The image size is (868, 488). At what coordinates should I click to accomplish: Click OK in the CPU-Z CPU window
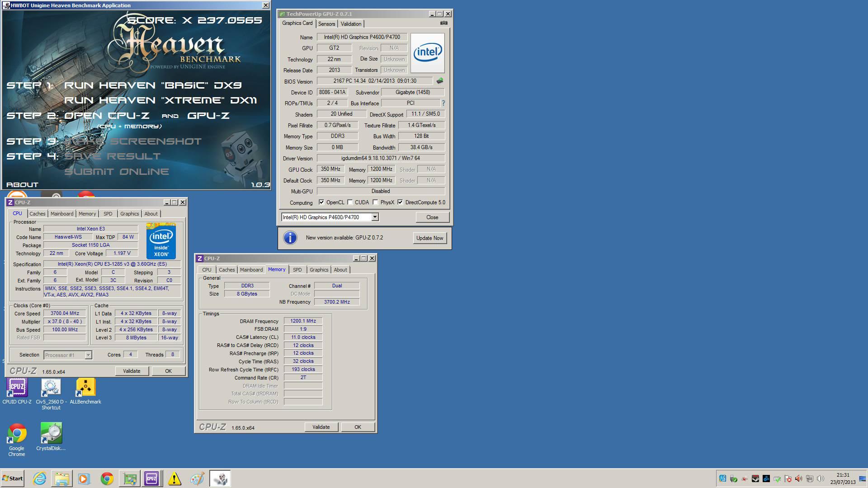[x=168, y=371]
